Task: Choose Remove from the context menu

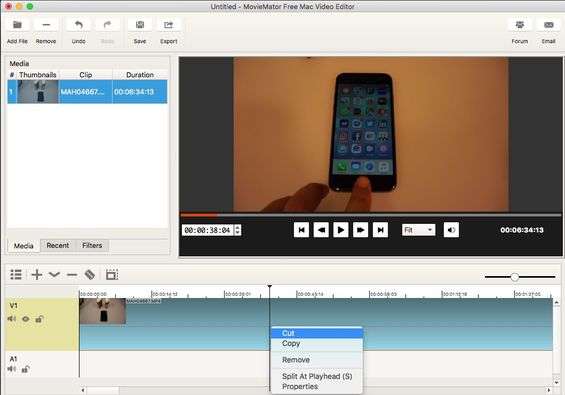Action: click(317, 360)
